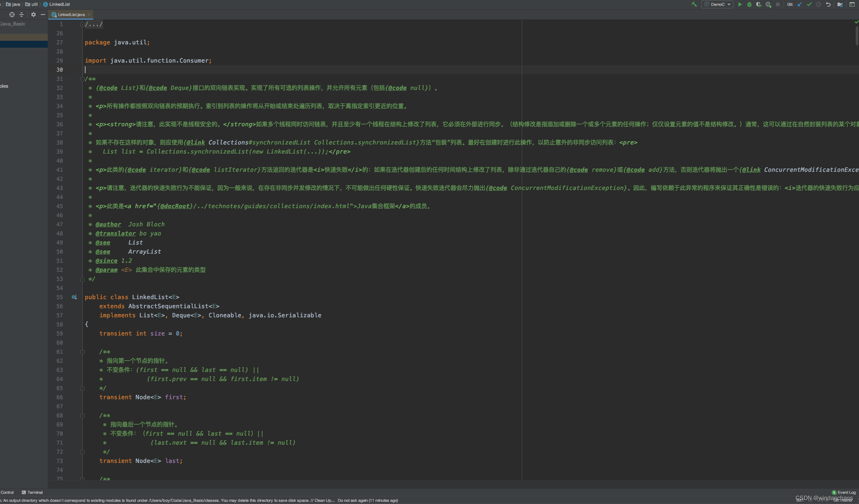The height and width of the screenshot is (504, 859).
Task: Click the @translator Javadoc tag
Action: pos(115,234)
